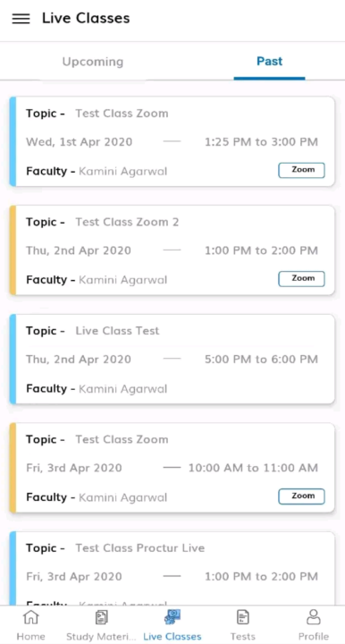The width and height of the screenshot is (345, 644).
Task: Switch to the Upcoming tab
Action: click(x=93, y=62)
